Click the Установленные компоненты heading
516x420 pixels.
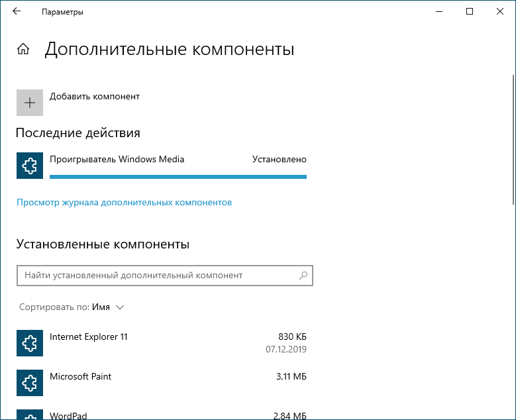(103, 244)
